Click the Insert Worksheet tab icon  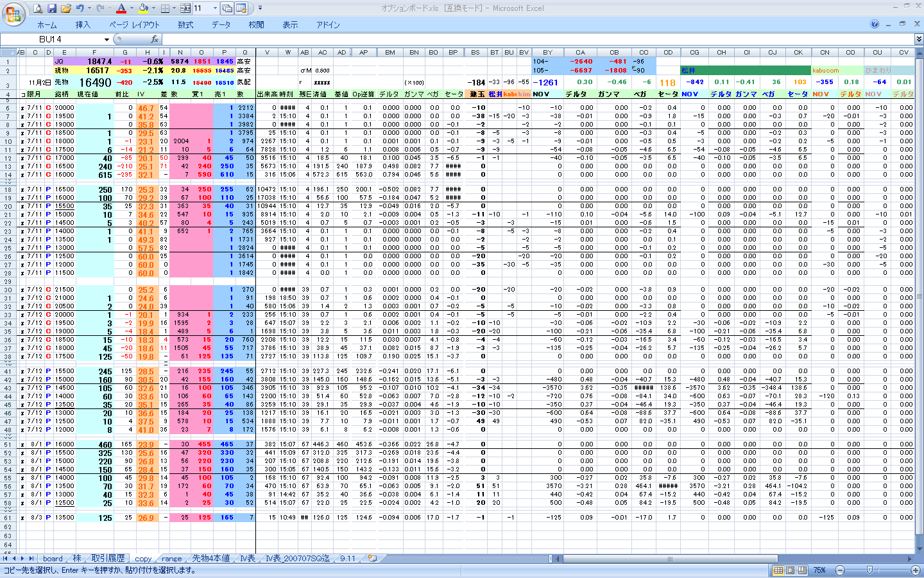[x=372, y=559]
